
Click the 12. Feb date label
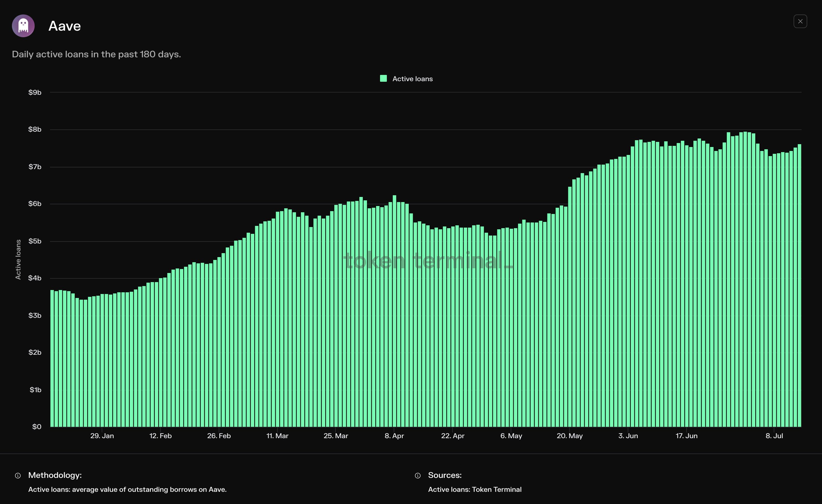point(160,436)
